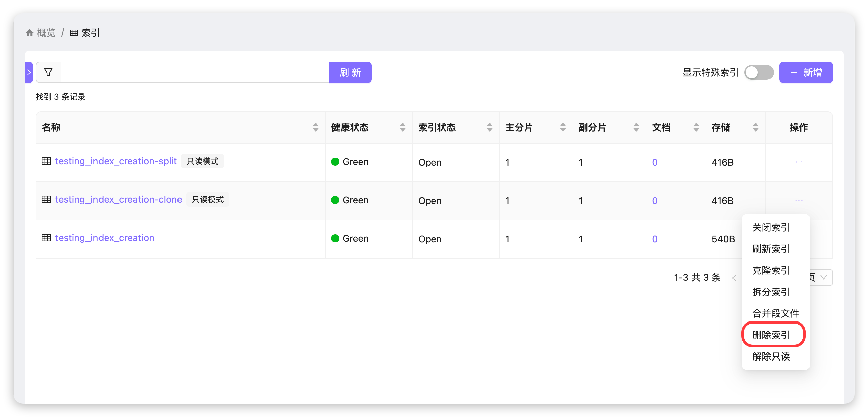Click home icon in breadcrumb
Image resolution: width=868 pixels, height=417 pixels.
tap(30, 33)
